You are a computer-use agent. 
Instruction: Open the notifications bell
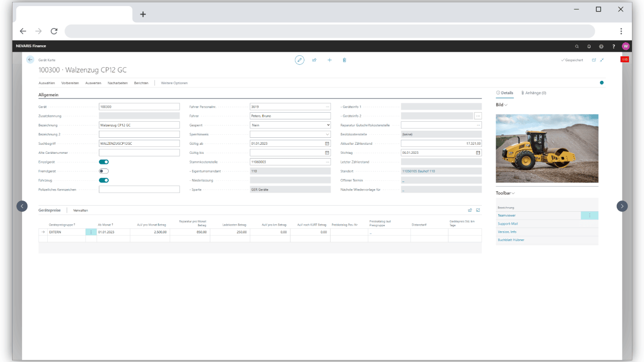tap(589, 46)
